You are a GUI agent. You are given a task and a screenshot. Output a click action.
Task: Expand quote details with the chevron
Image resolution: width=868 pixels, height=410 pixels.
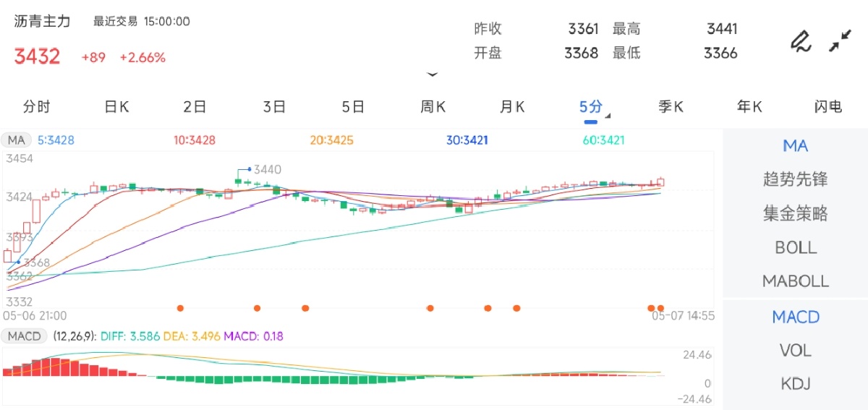(x=433, y=74)
